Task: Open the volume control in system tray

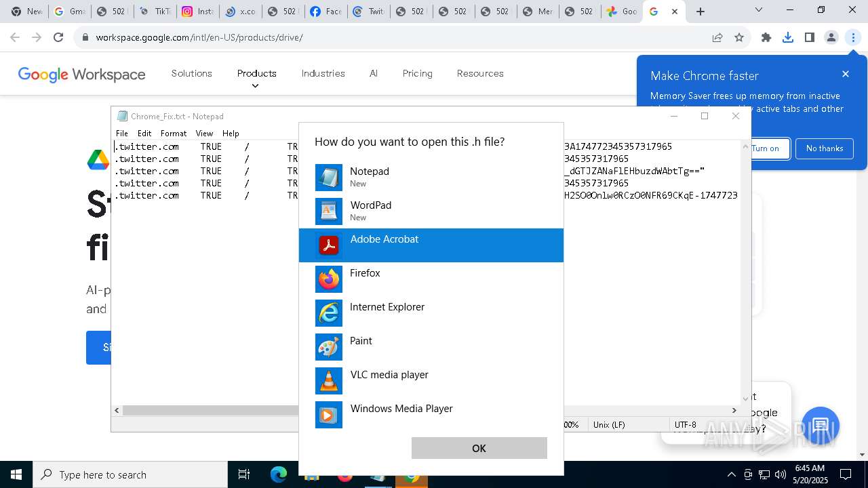Action: 781,474
